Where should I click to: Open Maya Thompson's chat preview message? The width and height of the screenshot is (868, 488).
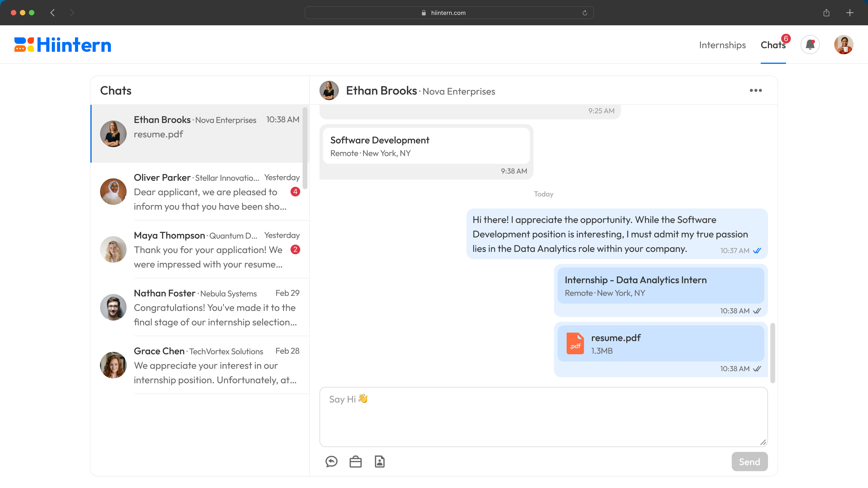[208, 257]
